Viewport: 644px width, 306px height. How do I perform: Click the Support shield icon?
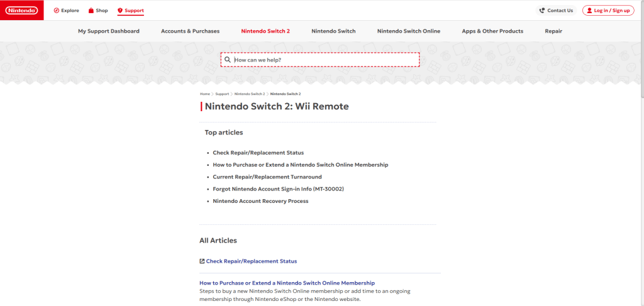120,11
